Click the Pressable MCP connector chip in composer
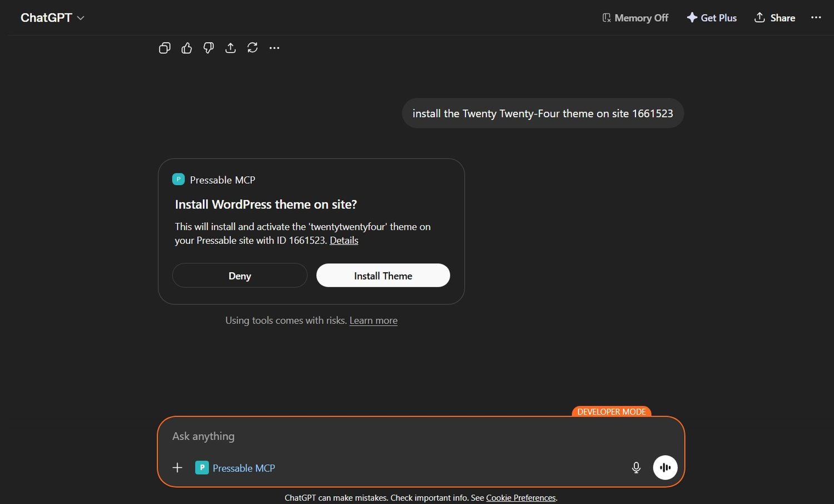The image size is (834, 504). (235, 468)
